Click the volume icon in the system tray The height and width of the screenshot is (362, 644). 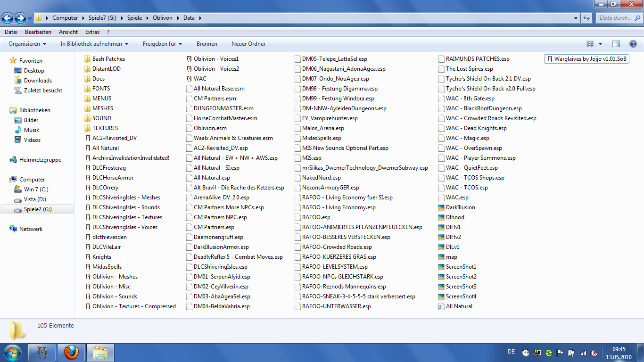coord(594,353)
